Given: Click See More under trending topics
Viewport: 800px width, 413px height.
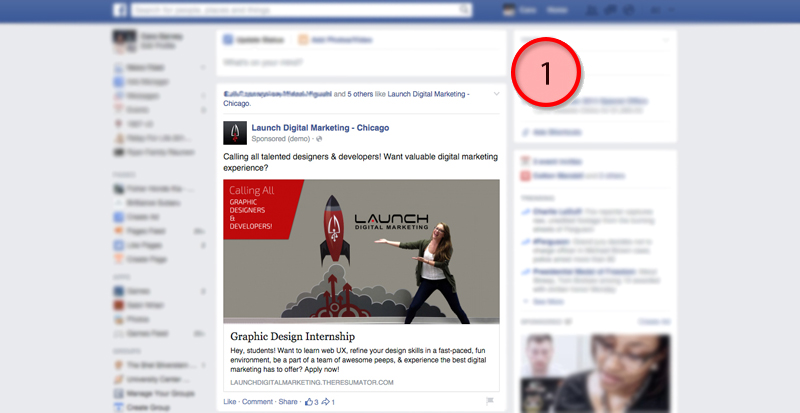Looking at the screenshot, I should (x=548, y=302).
